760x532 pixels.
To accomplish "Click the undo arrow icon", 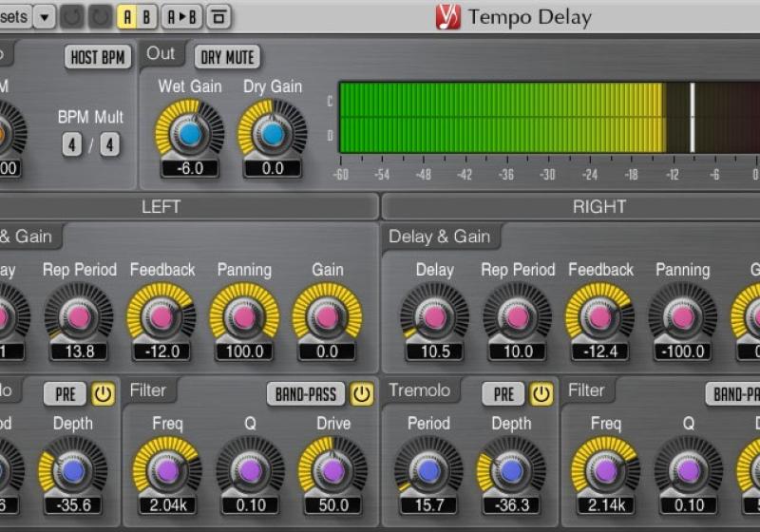I will 72,17.
